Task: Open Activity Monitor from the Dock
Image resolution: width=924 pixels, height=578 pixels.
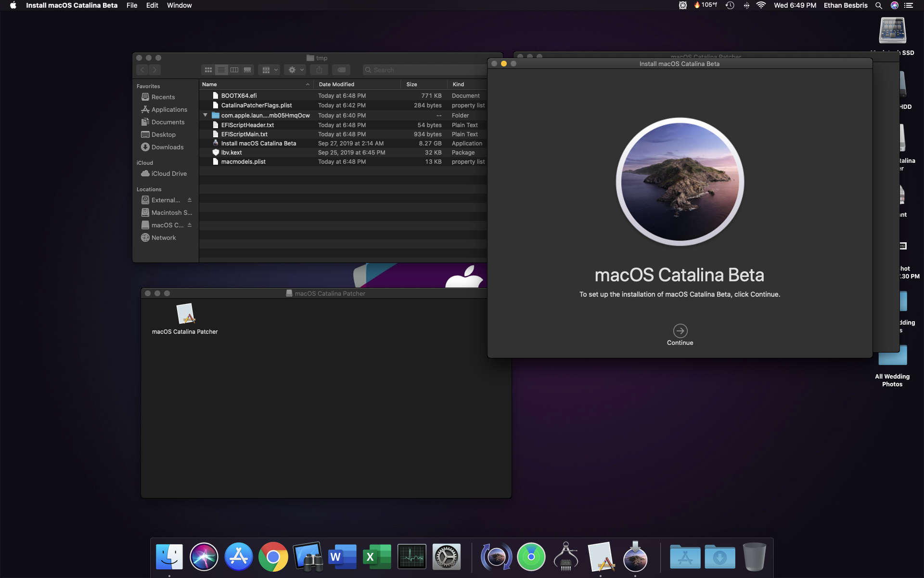Action: coord(412,557)
